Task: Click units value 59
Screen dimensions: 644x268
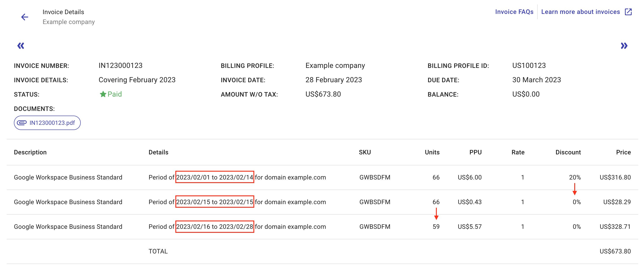Action: (x=436, y=227)
